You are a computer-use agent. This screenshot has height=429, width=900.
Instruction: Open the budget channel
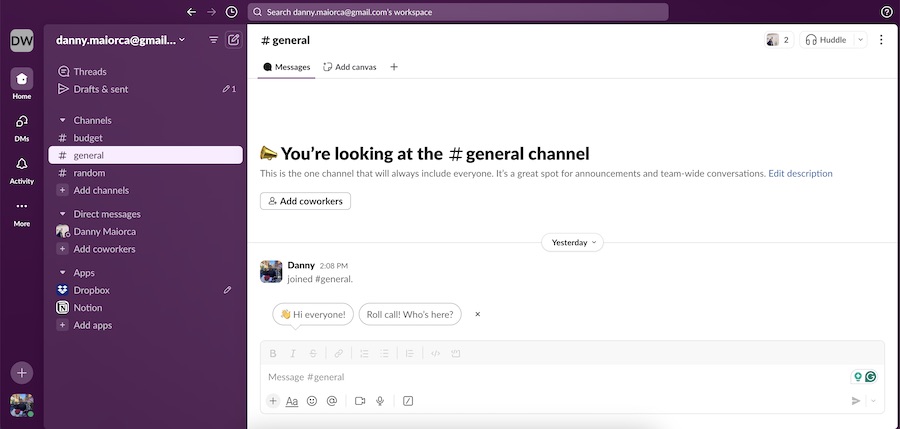(145, 138)
